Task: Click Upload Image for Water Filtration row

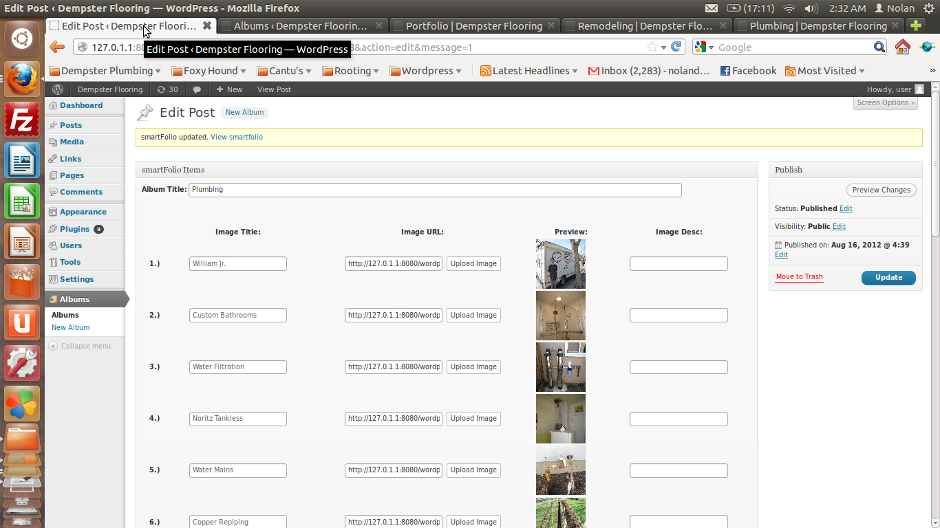Action: 474,367
